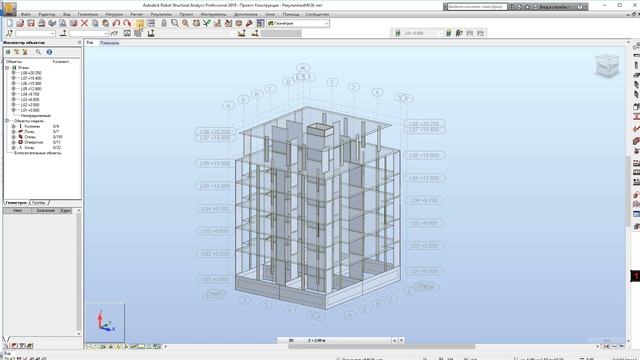
Task: Click the vertical scrollbar of properties panel
Action: 79,272
